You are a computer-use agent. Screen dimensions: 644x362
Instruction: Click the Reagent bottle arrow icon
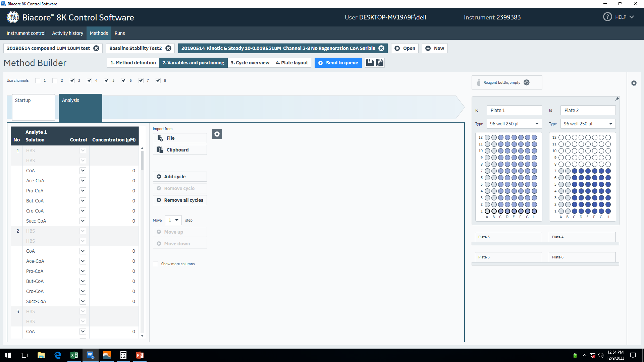(527, 82)
